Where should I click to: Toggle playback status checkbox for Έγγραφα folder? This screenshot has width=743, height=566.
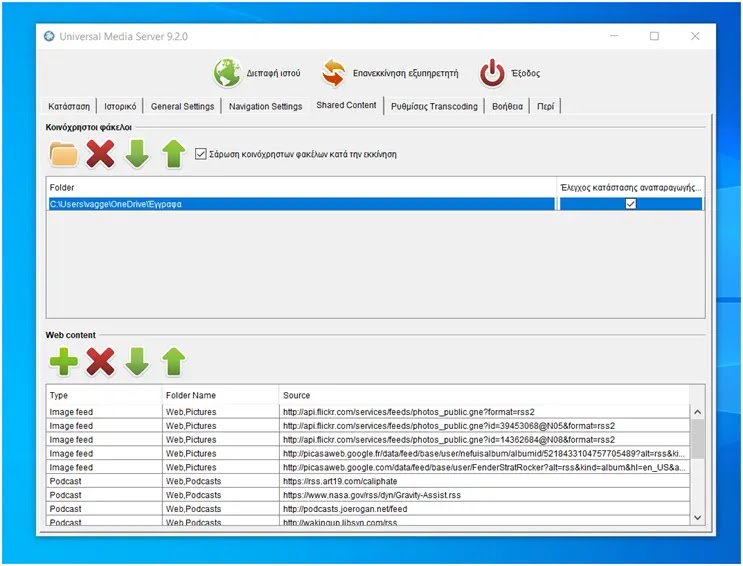630,204
